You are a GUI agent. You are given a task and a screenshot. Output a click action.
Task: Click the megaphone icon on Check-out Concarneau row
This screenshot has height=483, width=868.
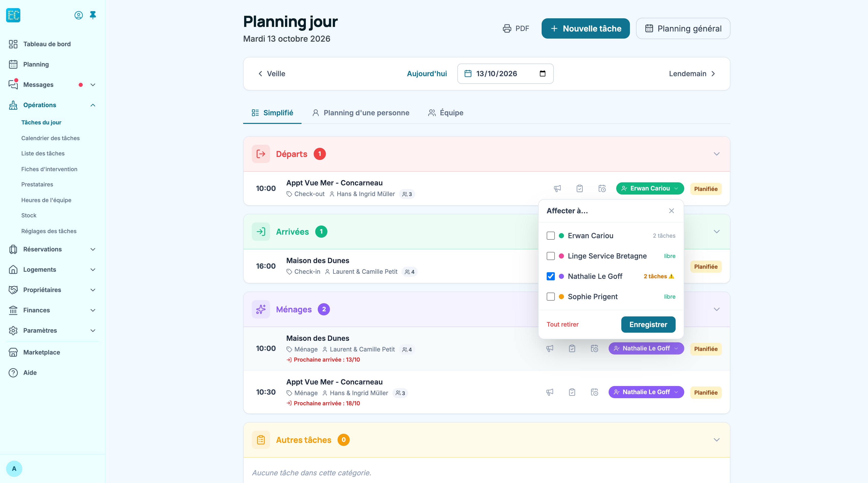click(557, 188)
